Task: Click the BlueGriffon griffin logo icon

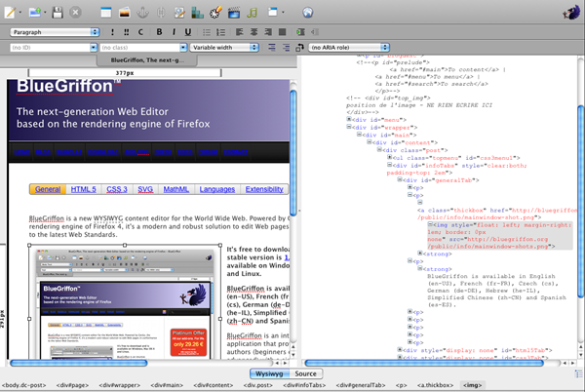Action: (x=571, y=13)
